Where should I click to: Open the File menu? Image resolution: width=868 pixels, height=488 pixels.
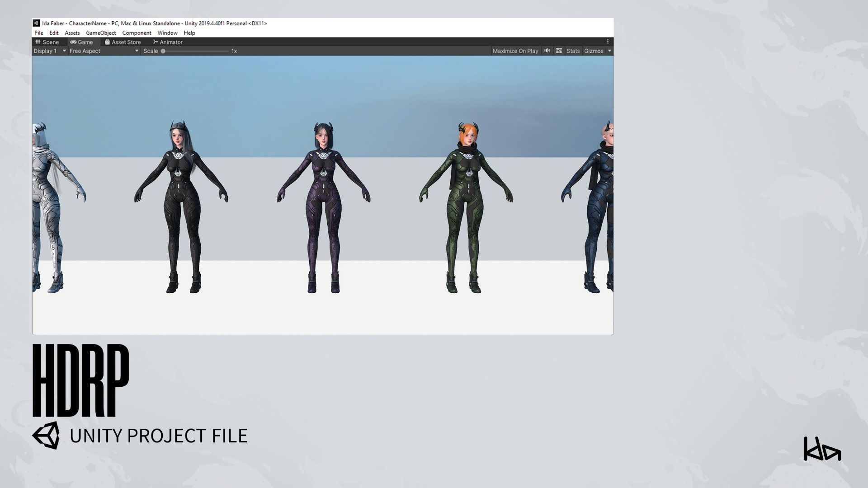39,33
